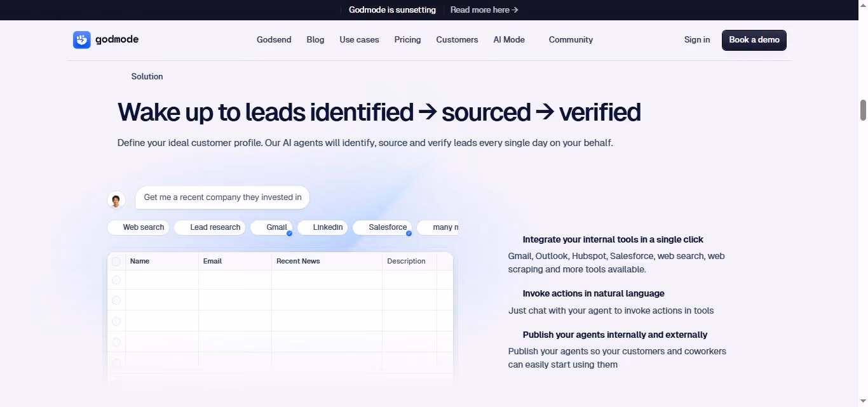Click the Recent News column header
This screenshot has width=868, height=407.
(x=298, y=261)
